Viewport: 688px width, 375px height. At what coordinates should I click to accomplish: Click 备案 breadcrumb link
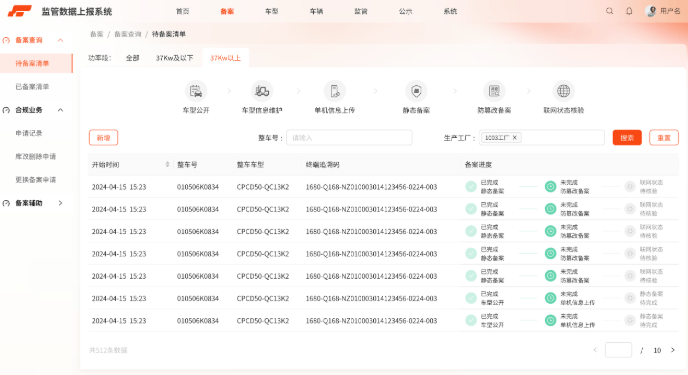click(x=97, y=34)
